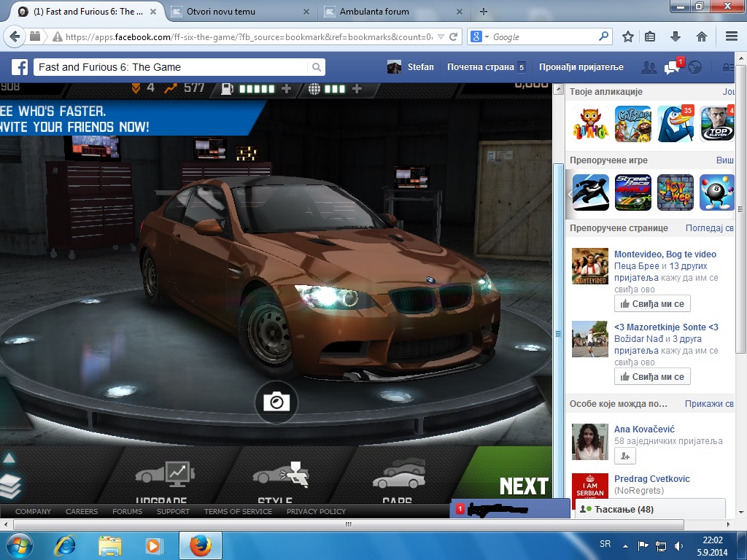
Task: Click the volume speaker tray icon
Action: coord(679,545)
